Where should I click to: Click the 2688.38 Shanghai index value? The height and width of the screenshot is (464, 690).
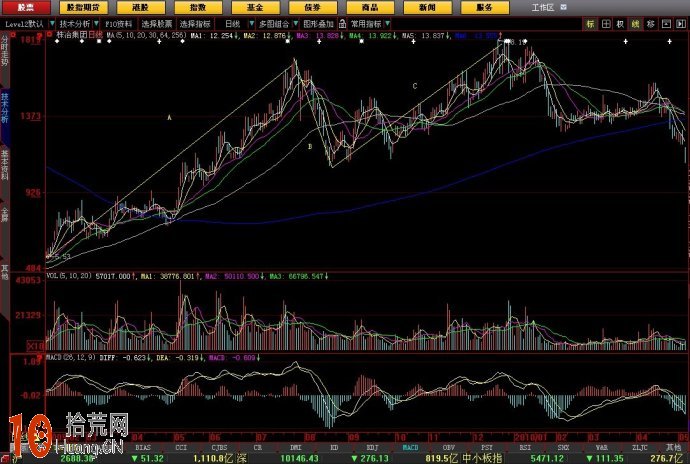[77, 458]
